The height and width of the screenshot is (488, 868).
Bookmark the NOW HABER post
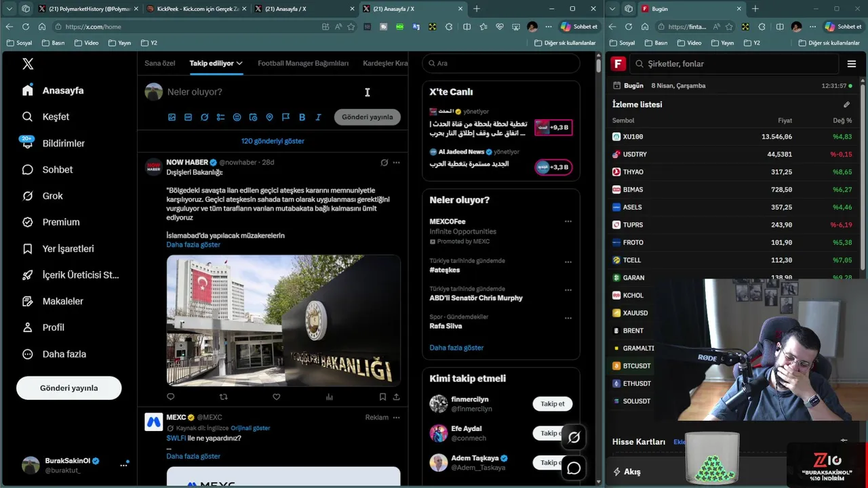[x=382, y=397]
